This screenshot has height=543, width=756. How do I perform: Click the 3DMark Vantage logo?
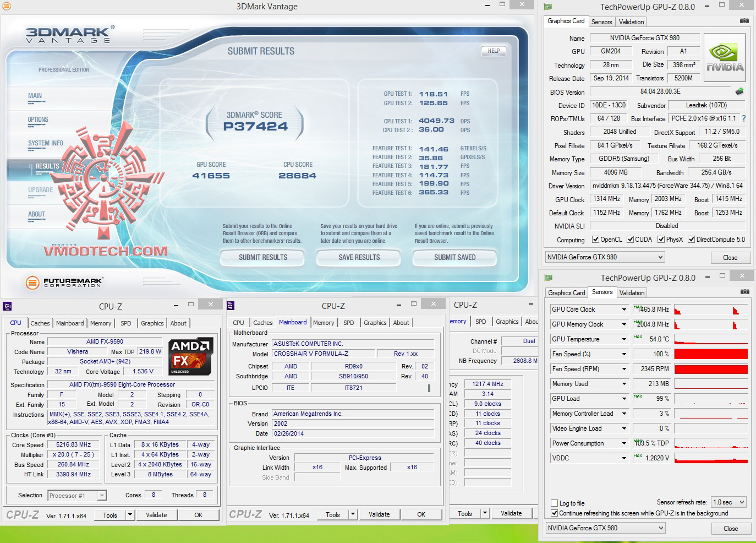click(70, 35)
